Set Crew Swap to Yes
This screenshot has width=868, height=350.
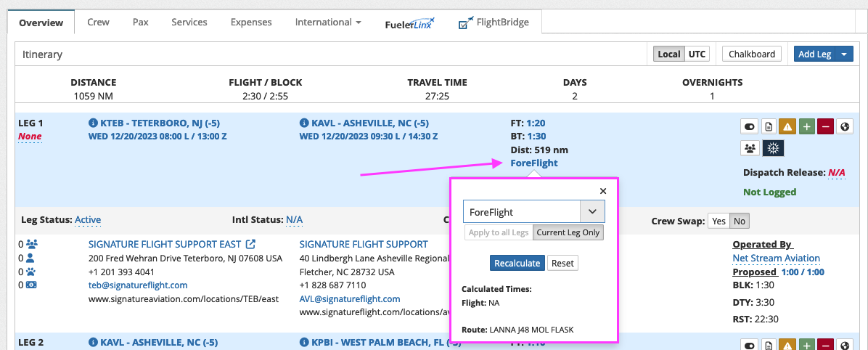pos(719,221)
